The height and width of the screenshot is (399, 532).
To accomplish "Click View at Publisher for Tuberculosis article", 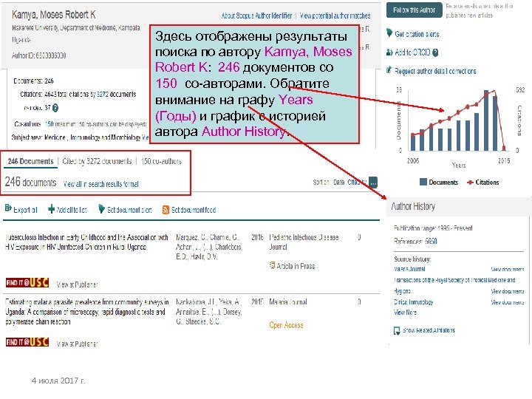I will coord(77,284).
